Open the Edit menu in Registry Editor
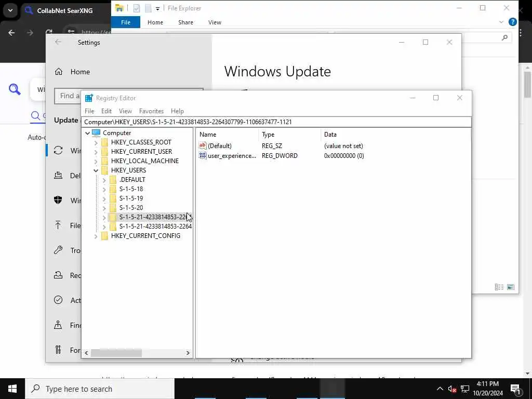532x399 pixels. click(x=106, y=111)
